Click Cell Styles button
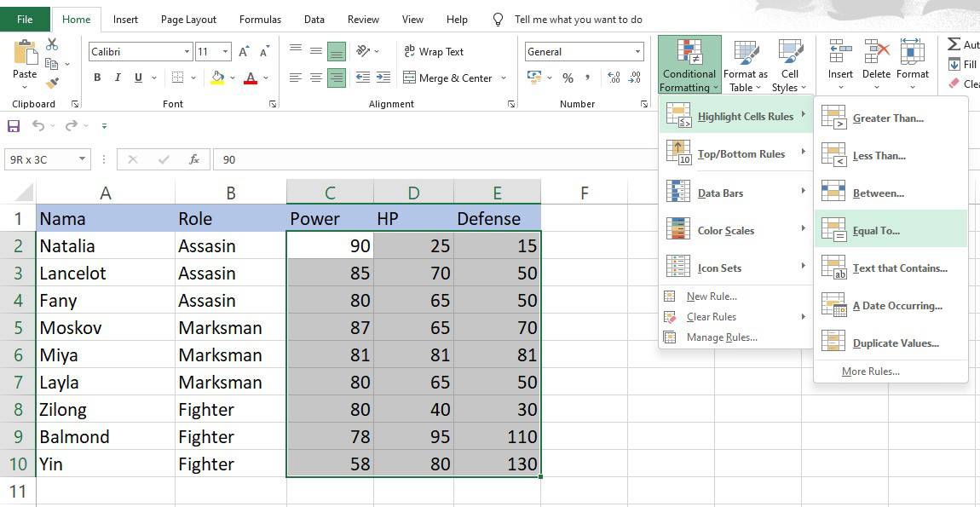Screen dimensions: 980x507 (790, 65)
